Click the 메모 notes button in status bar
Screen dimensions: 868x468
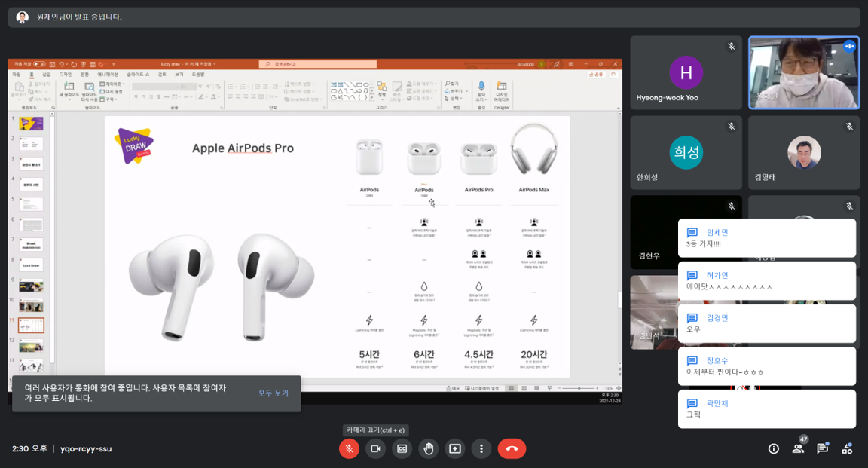454,388
